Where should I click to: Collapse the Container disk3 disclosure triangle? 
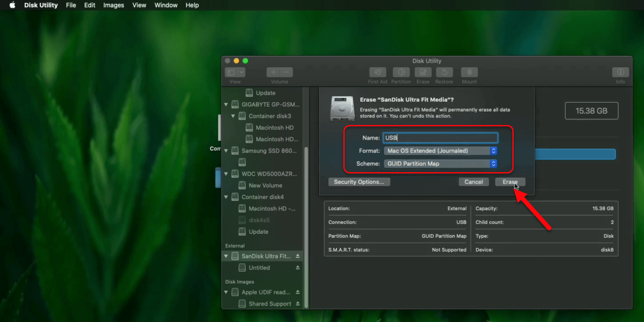[233, 116]
